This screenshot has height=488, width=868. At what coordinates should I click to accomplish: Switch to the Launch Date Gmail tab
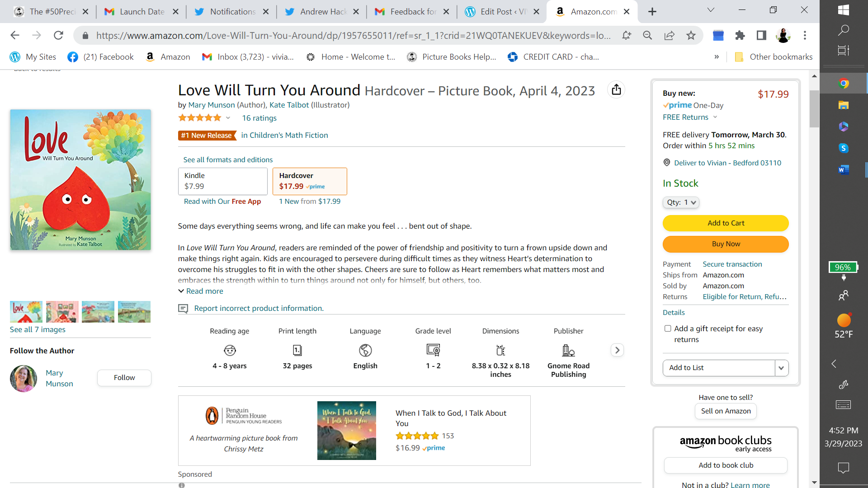coord(141,12)
